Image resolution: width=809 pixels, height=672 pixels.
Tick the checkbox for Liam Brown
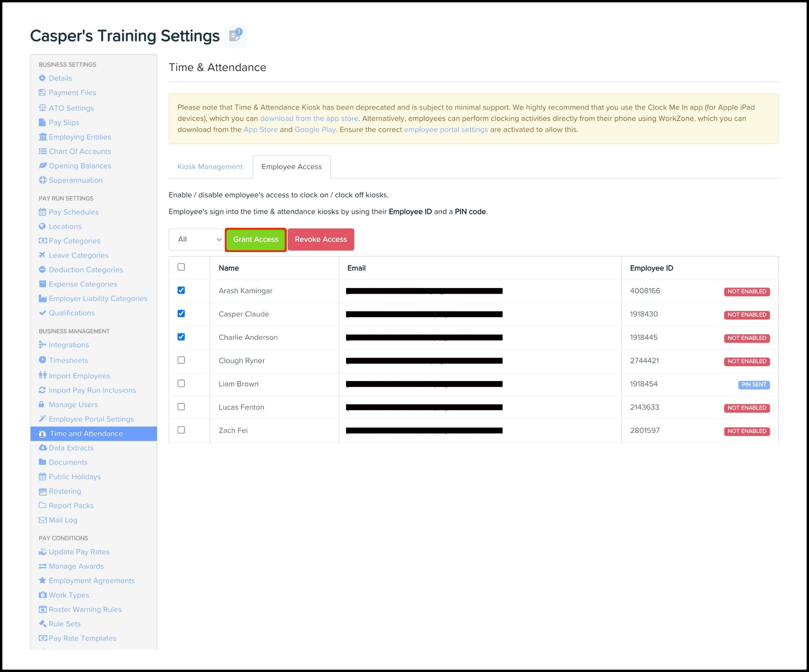[181, 383]
